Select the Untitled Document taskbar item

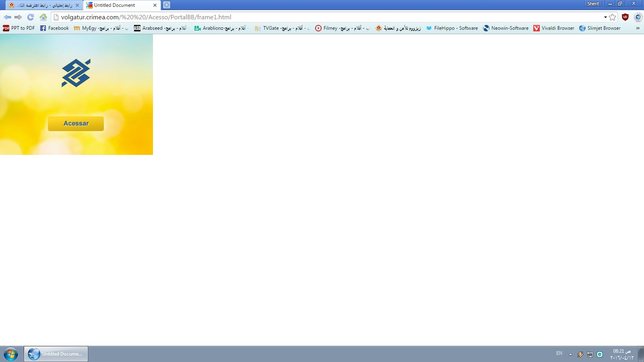[x=56, y=354]
